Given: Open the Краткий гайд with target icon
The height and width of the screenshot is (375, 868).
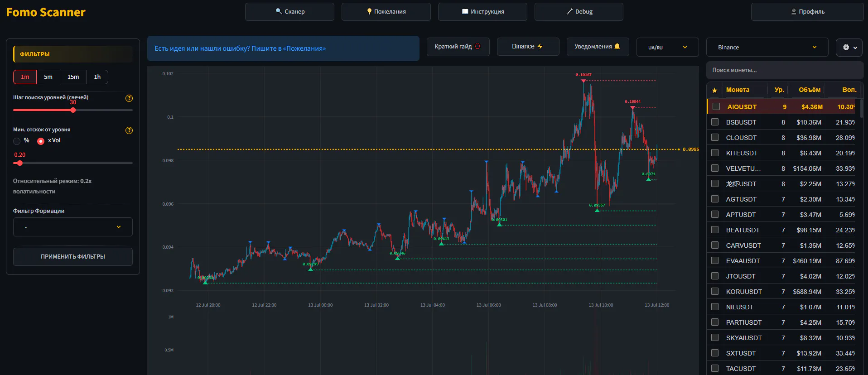Looking at the screenshot, I should coord(458,47).
